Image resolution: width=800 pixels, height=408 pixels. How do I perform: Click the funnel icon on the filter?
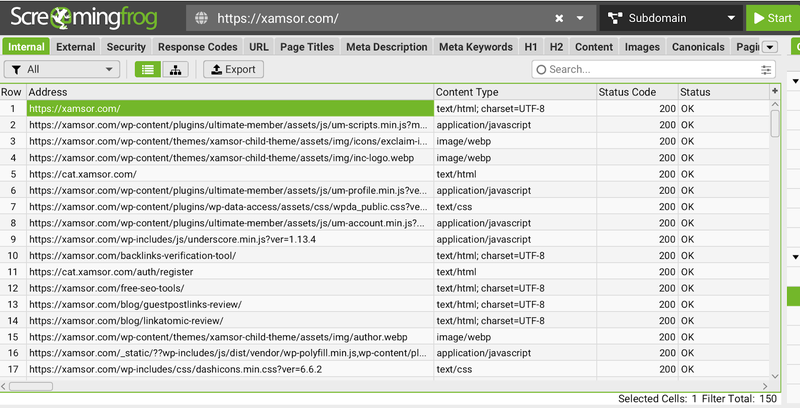15,69
